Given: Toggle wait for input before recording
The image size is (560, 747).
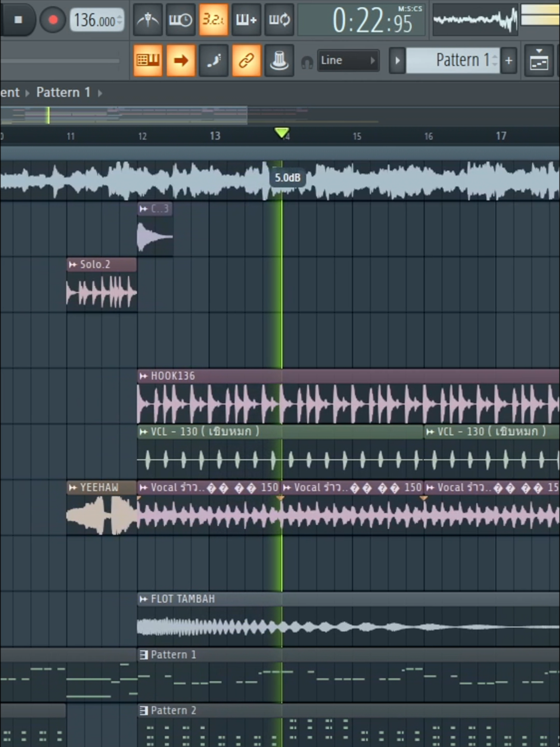Looking at the screenshot, I should [181, 19].
